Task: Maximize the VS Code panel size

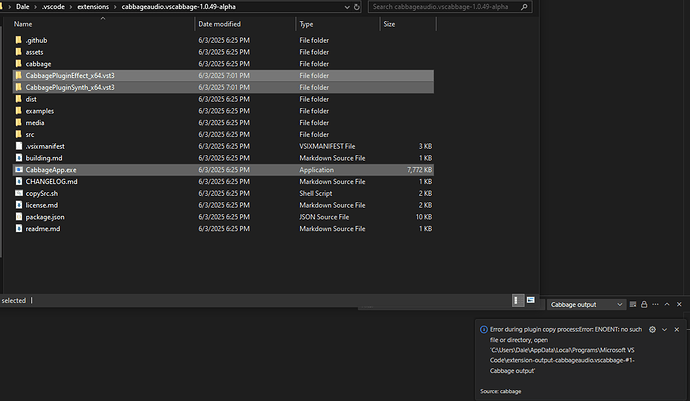Action: (667, 304)
